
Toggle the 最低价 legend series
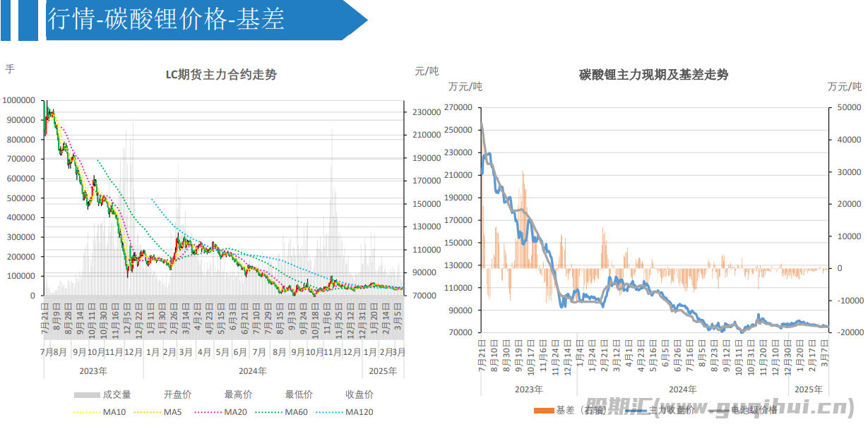299,394
